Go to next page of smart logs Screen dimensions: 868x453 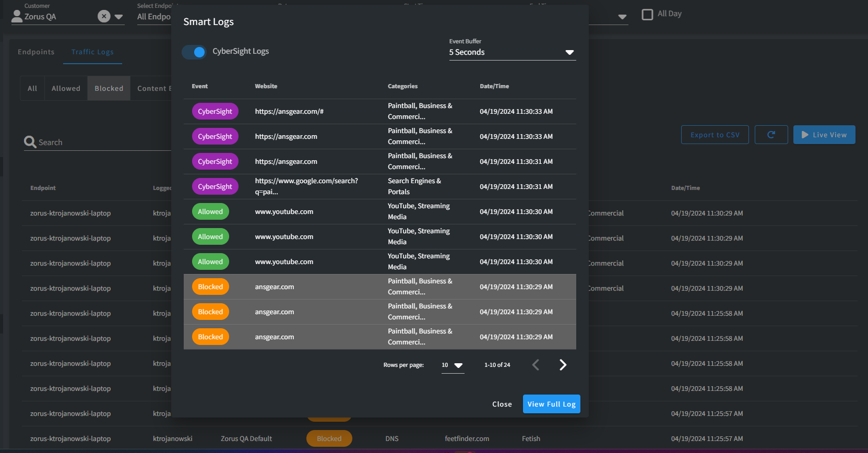(563, 365)
